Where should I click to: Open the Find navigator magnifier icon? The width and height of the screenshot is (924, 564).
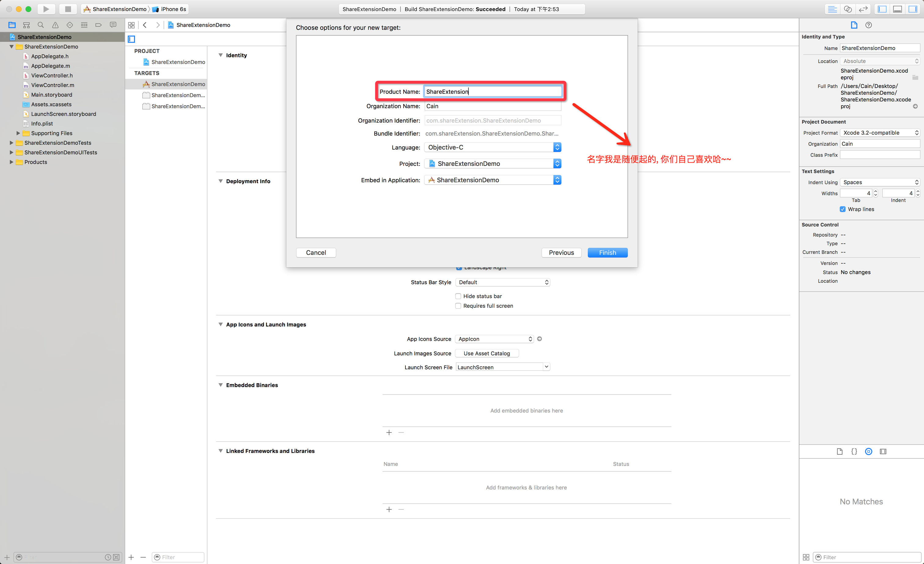coord(41,25)
